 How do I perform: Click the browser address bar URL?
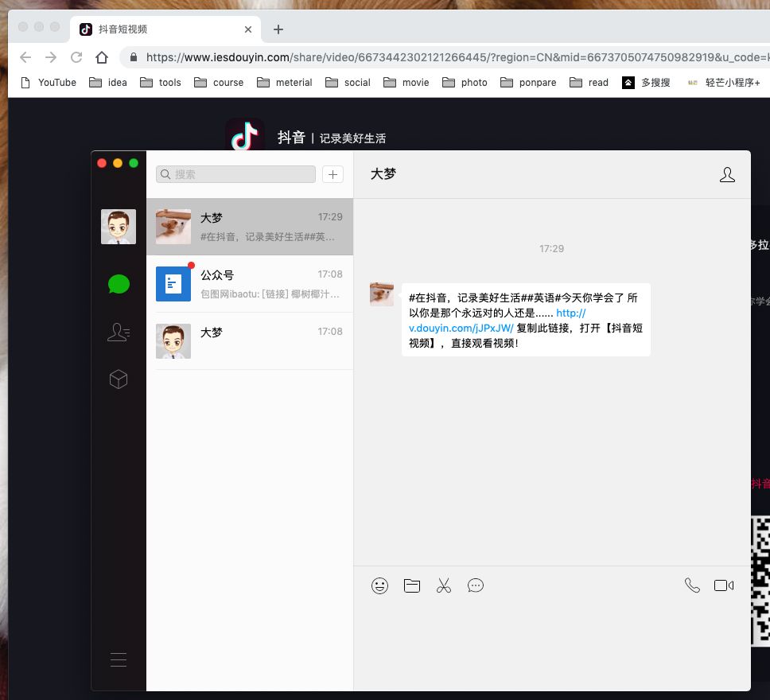[457, 57]
